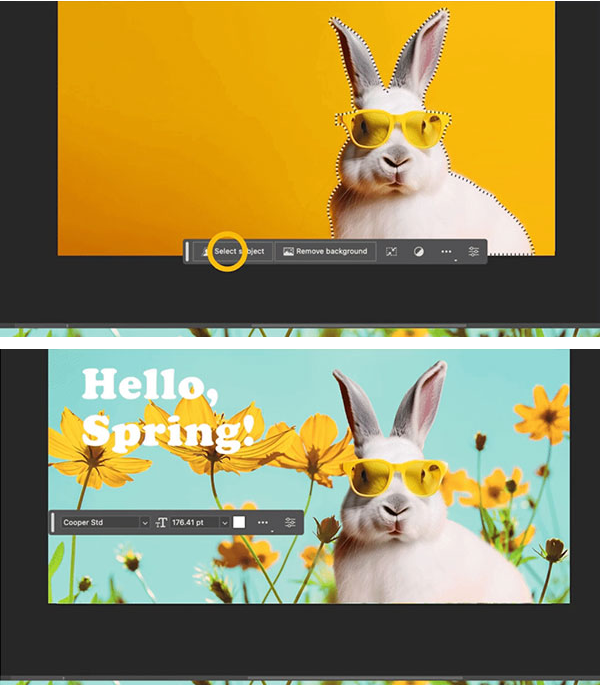Viewport: 600px width, 686px height.
Task: Open the half-circle adjustment layer icon
Action: (419, 252)
